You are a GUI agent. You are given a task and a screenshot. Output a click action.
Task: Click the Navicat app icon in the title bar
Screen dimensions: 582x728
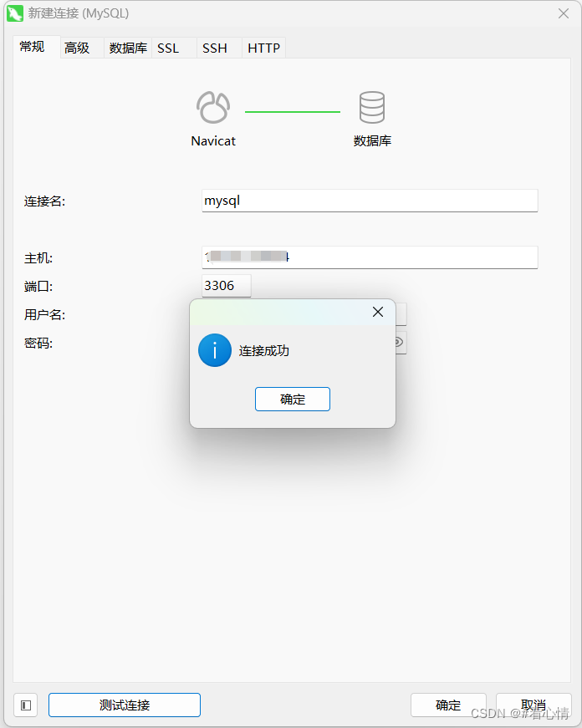click(x=15, y=13)
